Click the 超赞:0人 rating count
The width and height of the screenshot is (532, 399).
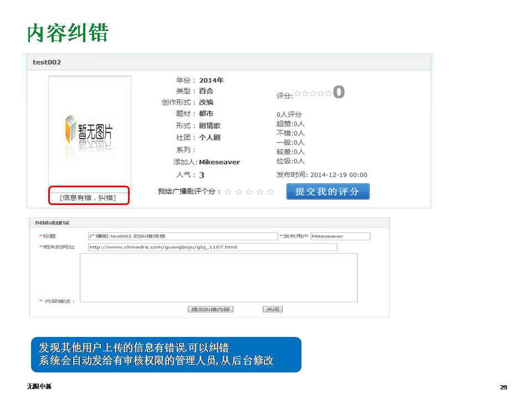point(290,124)
